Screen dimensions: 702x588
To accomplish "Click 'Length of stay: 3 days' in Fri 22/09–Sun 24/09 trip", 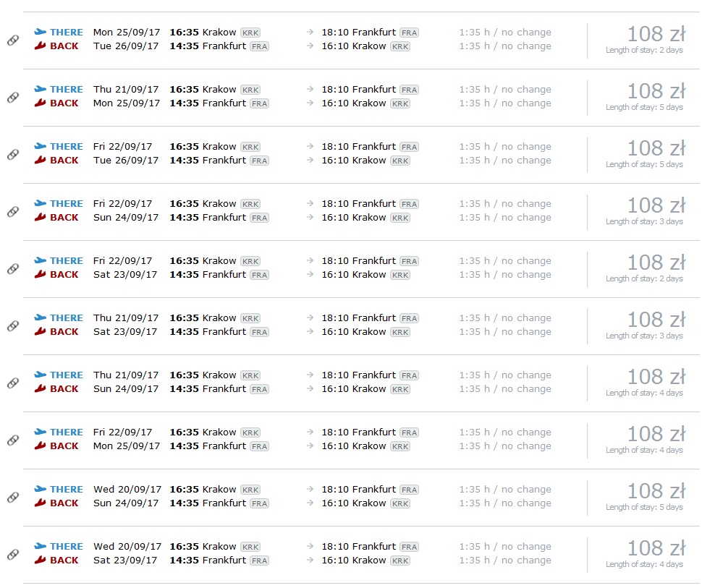I will pos(644,221).
